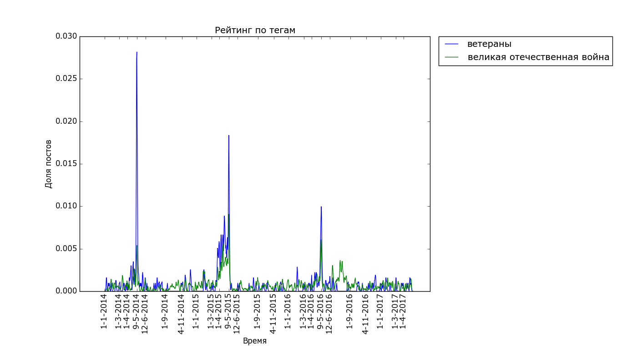
Task: Click x-axis date label 4-11-2014
Action: [181, 314]
